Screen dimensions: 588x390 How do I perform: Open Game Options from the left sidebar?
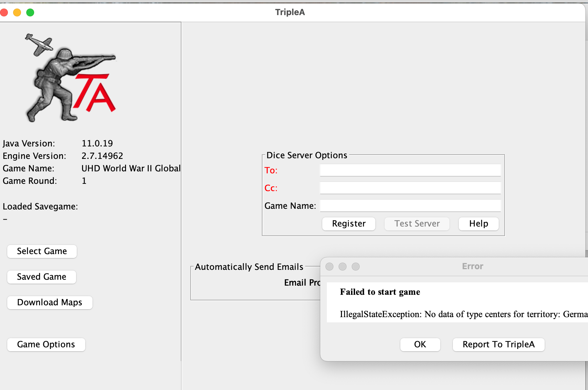pos(46,344)
